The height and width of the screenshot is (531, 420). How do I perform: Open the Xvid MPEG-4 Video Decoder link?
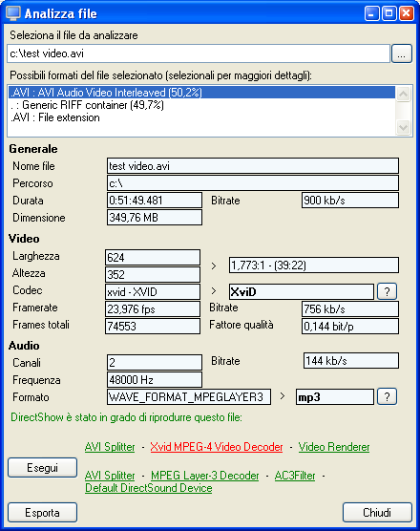[x=217, y=447]
